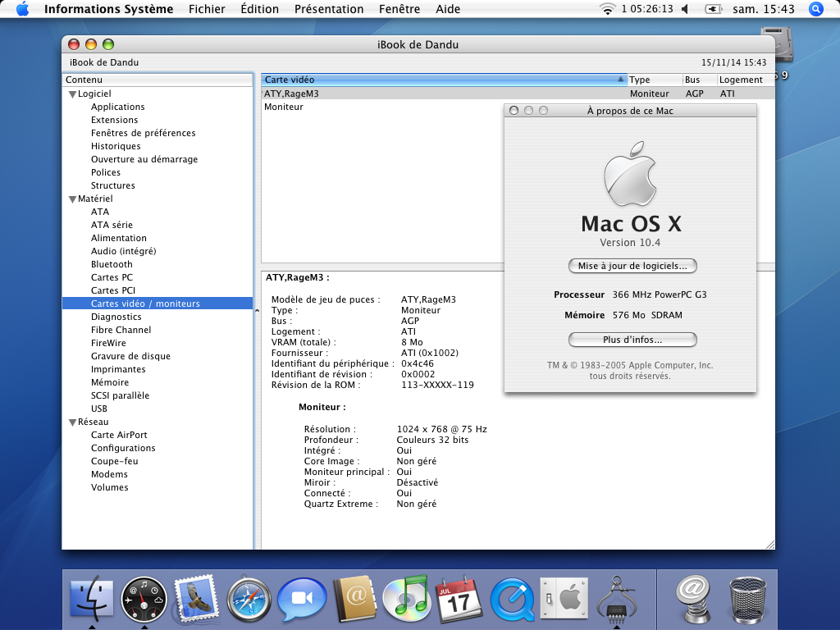
Task: Open Address Book in the Dock
Action: click(354, 598)
